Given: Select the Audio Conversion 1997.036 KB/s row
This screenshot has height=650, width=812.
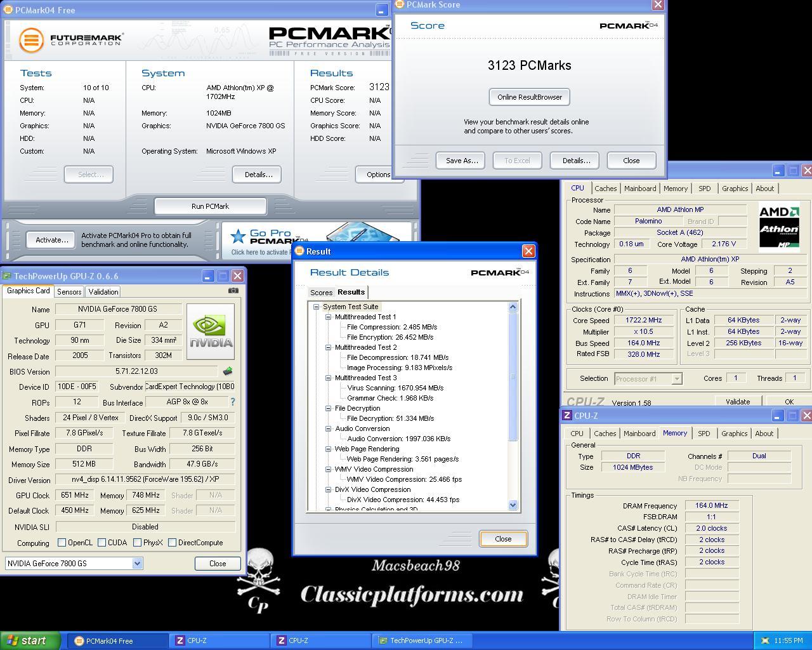Looking at the screenshot, I should click(398, 439).
